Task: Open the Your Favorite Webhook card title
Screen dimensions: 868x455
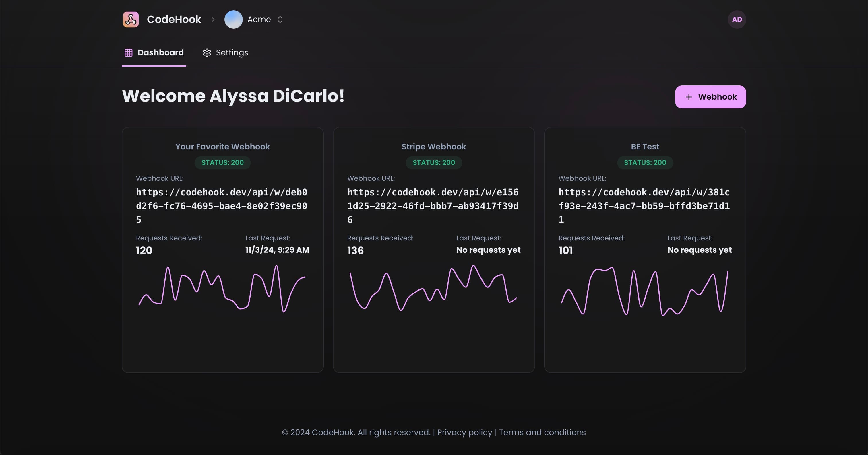Action: pos(222,147)
